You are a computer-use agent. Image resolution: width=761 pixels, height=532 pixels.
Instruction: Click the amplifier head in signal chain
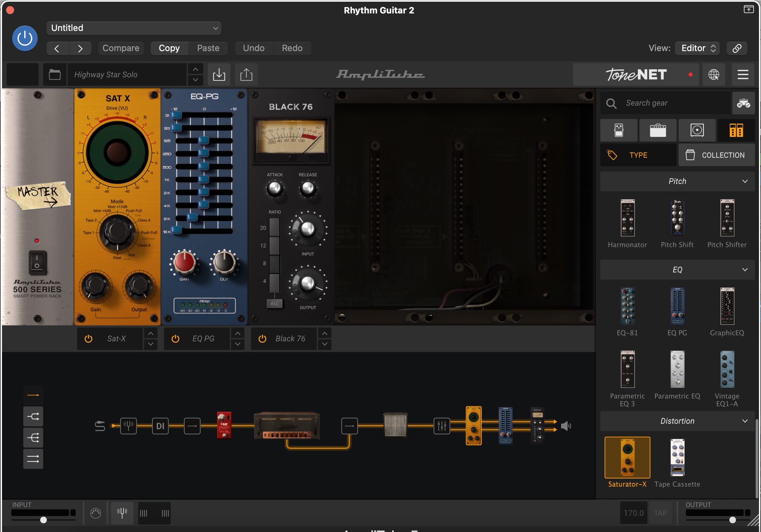(x=287, y=425)
